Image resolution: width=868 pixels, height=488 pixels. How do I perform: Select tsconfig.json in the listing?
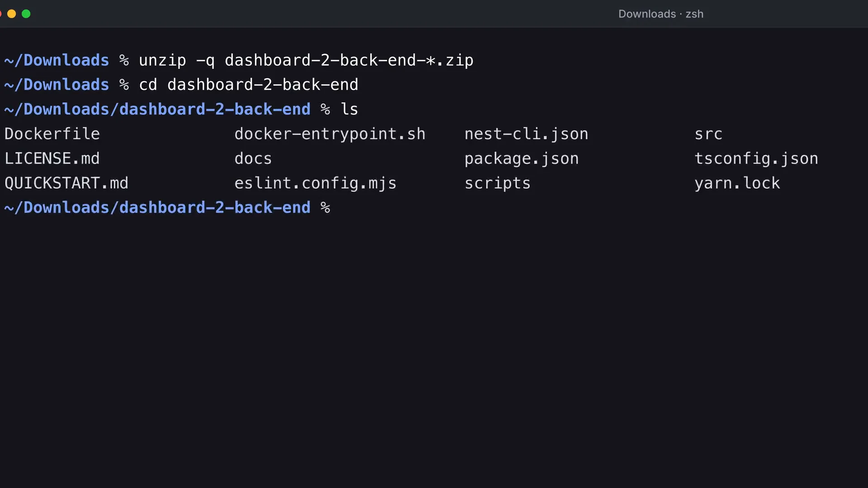point(756,159)
